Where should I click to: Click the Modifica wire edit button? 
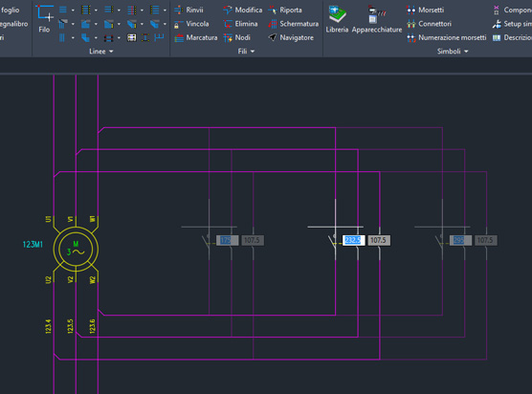pos(243,10)
